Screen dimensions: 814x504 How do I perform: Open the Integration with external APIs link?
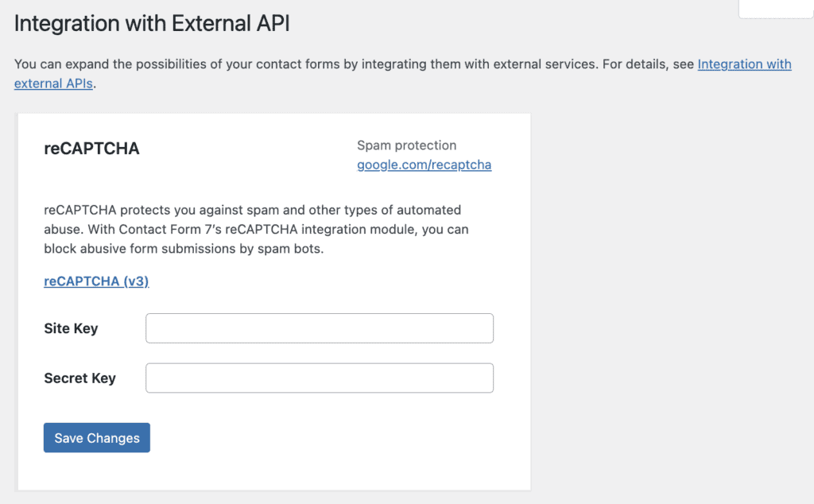(744, 64)
